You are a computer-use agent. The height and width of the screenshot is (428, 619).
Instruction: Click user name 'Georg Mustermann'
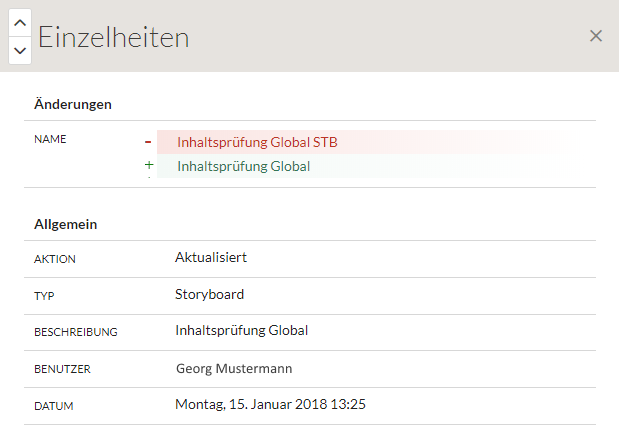coord(234,368)
